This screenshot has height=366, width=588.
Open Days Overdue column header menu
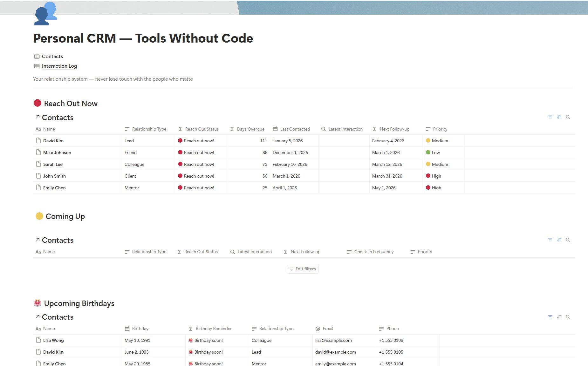tap(248, 129)
